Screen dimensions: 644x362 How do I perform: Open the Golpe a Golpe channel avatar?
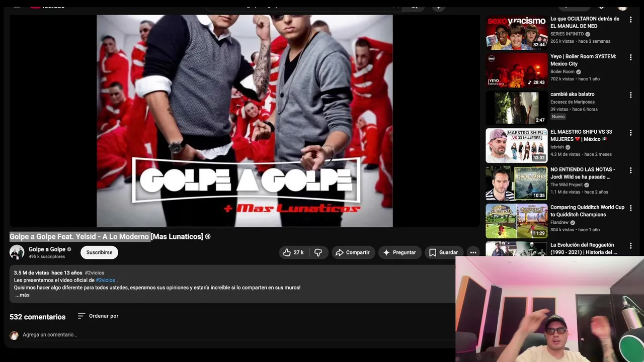click(17, 252)
